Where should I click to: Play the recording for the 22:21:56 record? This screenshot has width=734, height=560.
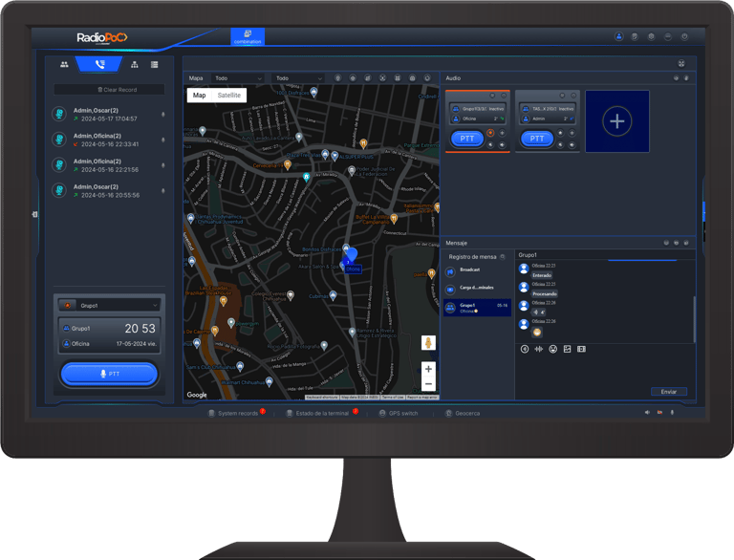coord(162,165)
